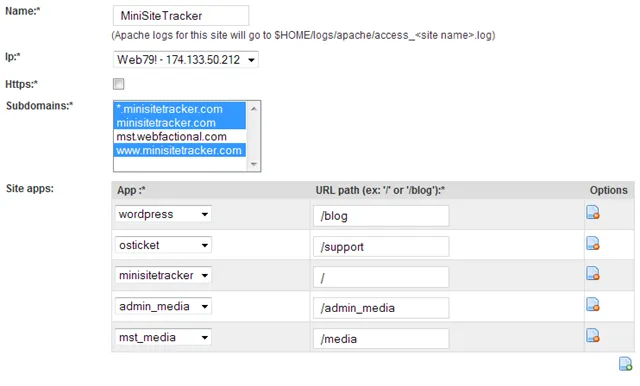Click the remove icon in the mst_media row
This screenshot has width=640, height=386.
[x=593, y=335]
